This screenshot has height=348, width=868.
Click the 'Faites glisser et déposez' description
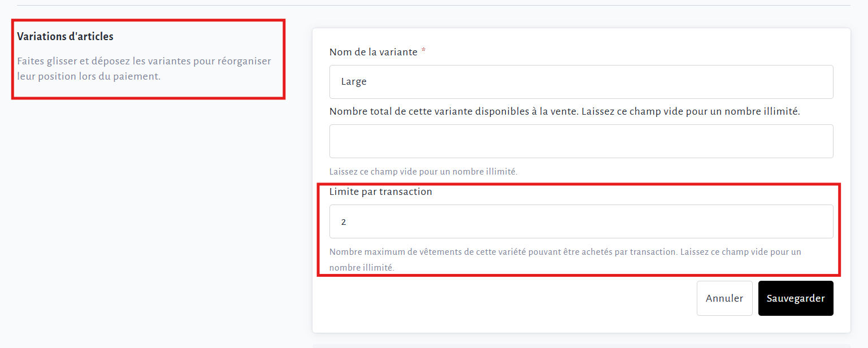pyautogui.click(x=144, y=68)
